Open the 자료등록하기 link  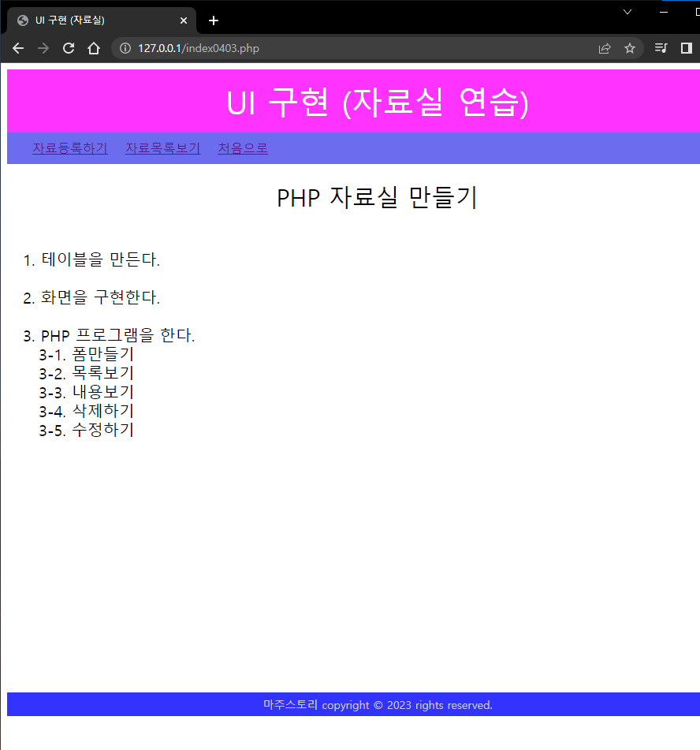pyautogui.click(x=70, y=148)
